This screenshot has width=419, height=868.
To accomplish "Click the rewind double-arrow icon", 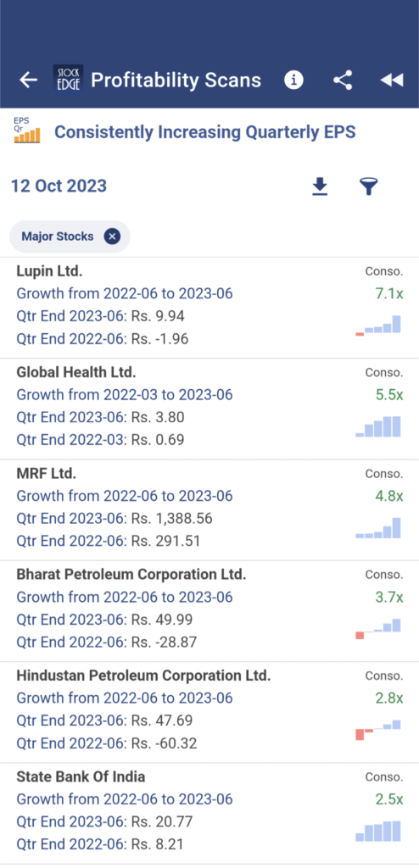I will 391,81.
